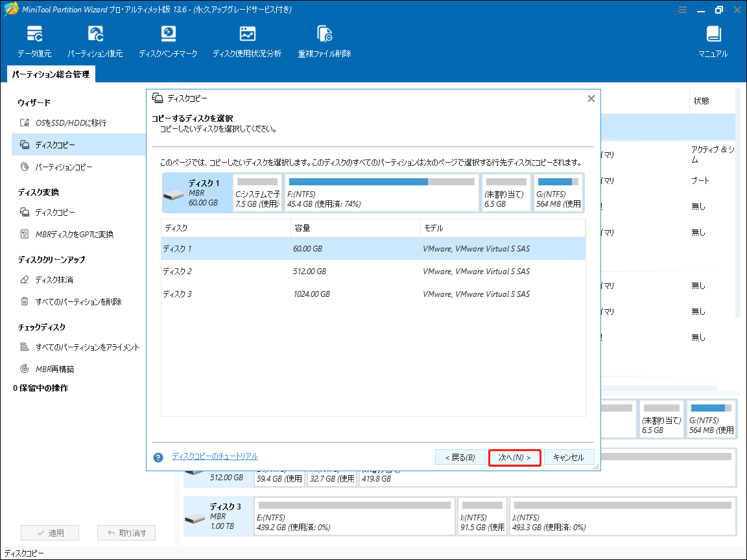Close the ディスクコピー dialog
The height and width of the screenshot is (560, 747).
click(591, 99)
